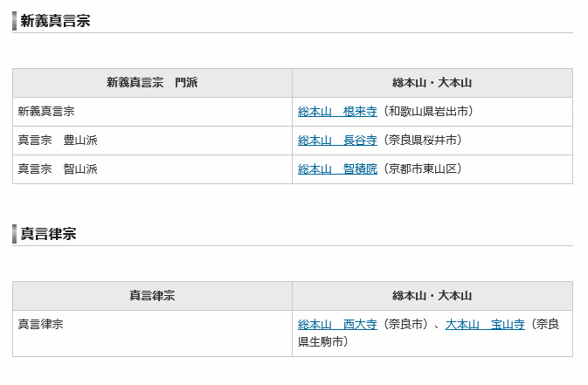
Task: Click the 真言律宗 column header of second table
Action: pos(152,296)
